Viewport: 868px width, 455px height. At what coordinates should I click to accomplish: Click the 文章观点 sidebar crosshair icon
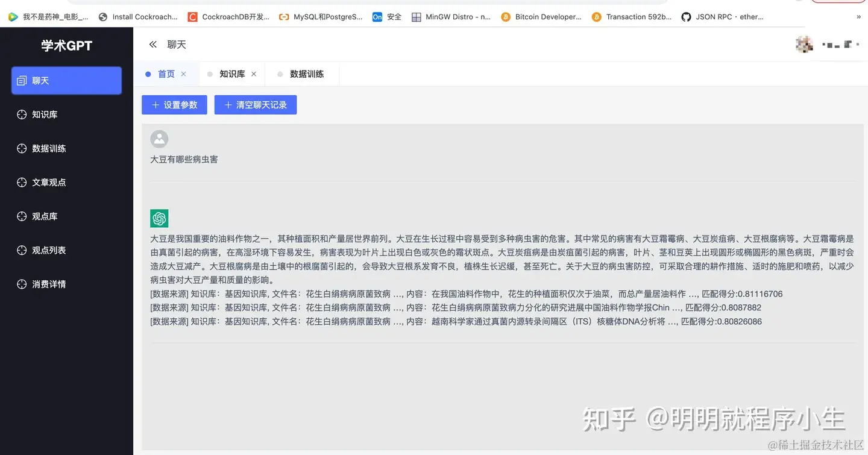[x=22, y=182]
